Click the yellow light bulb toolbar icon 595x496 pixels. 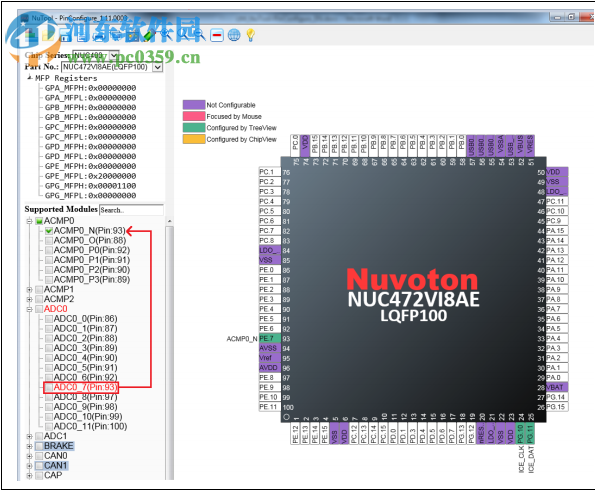(250, 35)
